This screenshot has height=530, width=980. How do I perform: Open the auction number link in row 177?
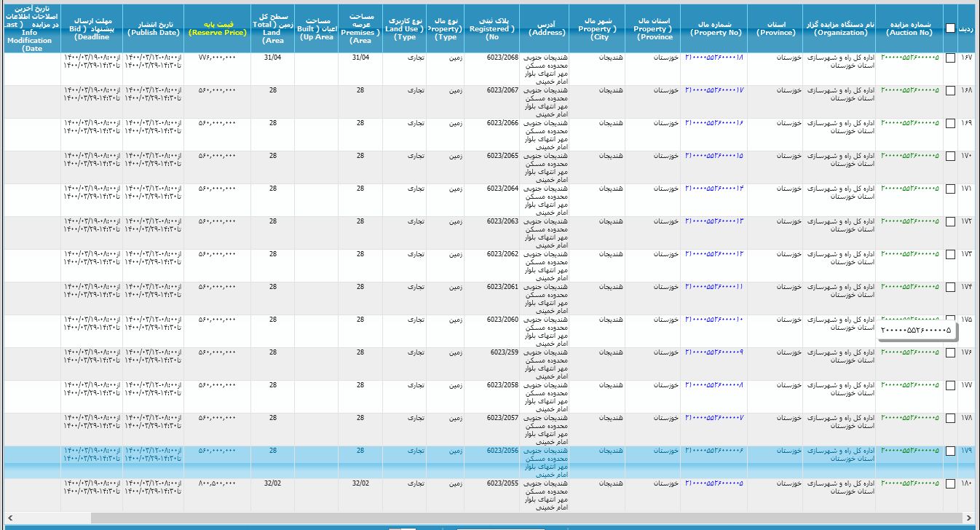tap(910, 385)
